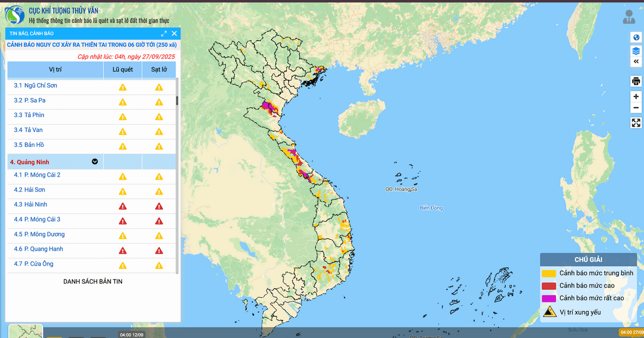
Task: Select row 3.5 Bản Hồ
Action: [91, 146]
